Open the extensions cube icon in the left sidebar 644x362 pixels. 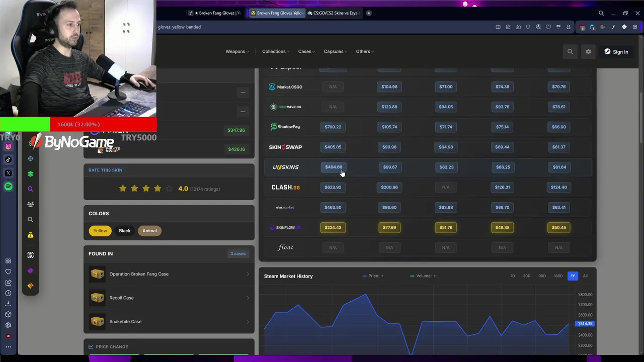8,315
